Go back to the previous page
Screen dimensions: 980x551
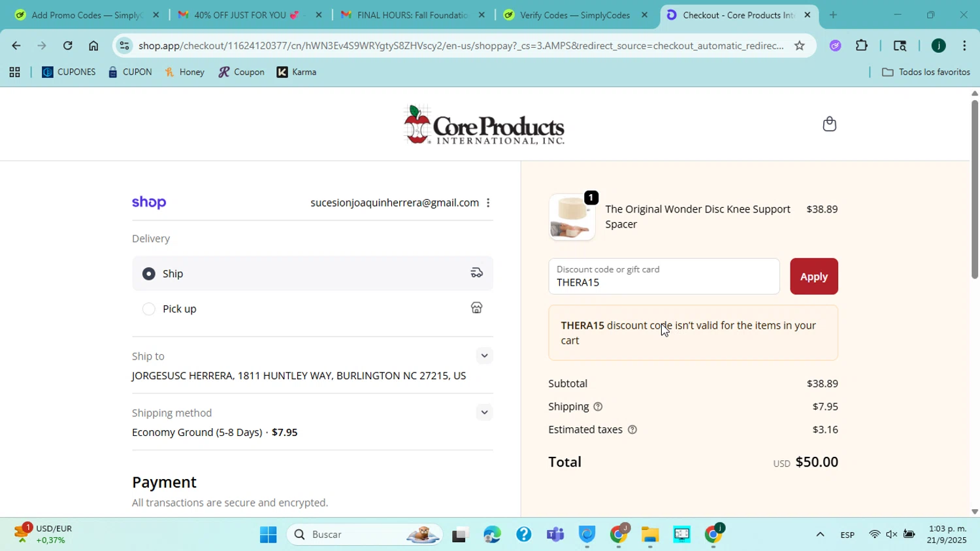pyautogui.click(x=16, y=45)
